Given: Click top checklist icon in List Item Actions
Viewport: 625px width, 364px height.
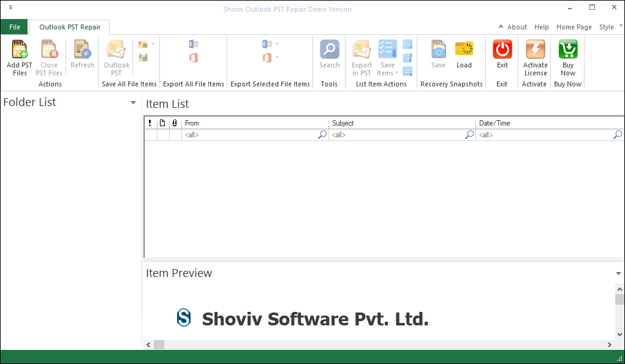Looking at the screenshot, I should click(x=407, y=44).
